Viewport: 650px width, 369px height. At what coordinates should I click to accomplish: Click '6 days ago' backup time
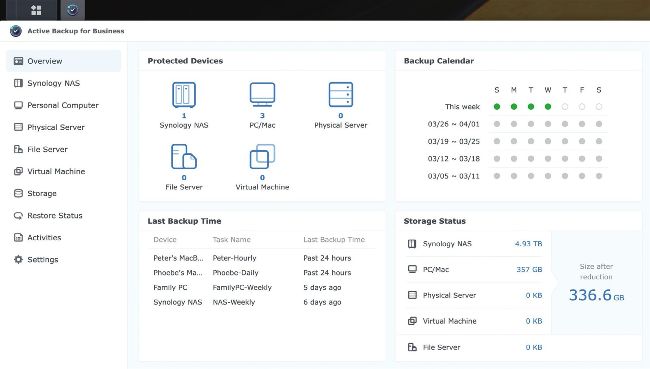322,302
